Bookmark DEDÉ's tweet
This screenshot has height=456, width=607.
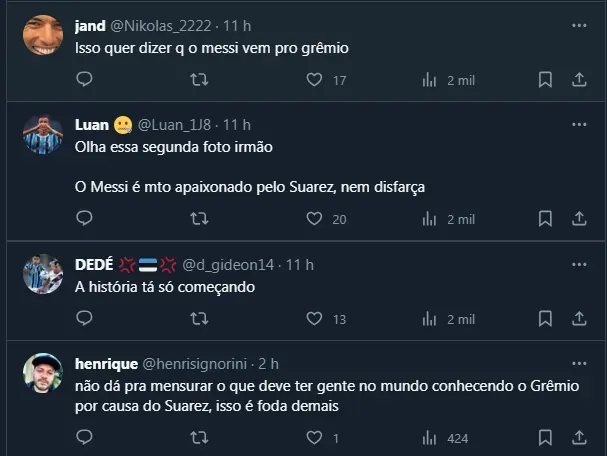click(x=545, y=319)
